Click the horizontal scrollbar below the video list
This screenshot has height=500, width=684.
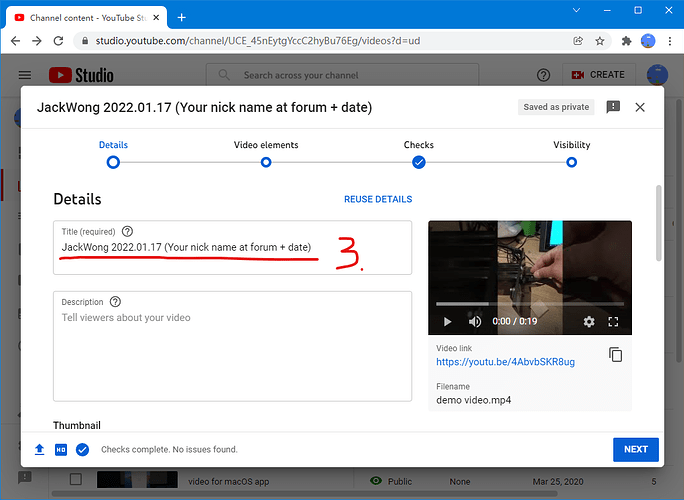point(304,494)
